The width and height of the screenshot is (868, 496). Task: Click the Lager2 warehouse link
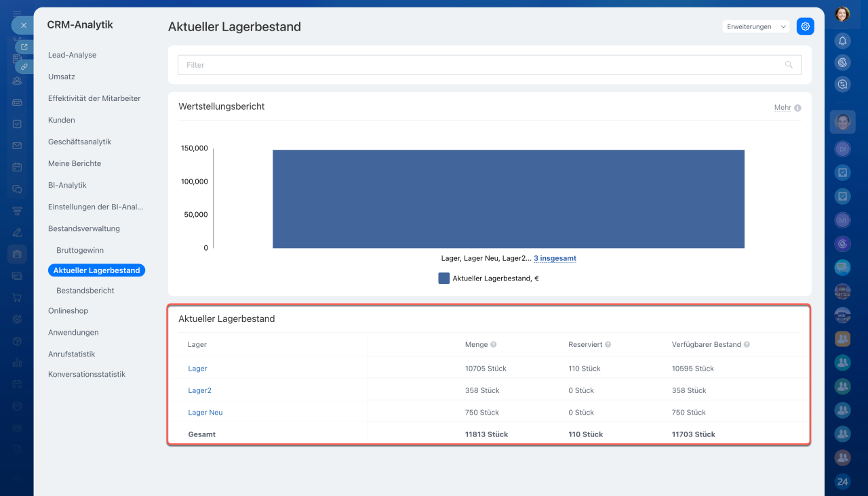[199, 391]
